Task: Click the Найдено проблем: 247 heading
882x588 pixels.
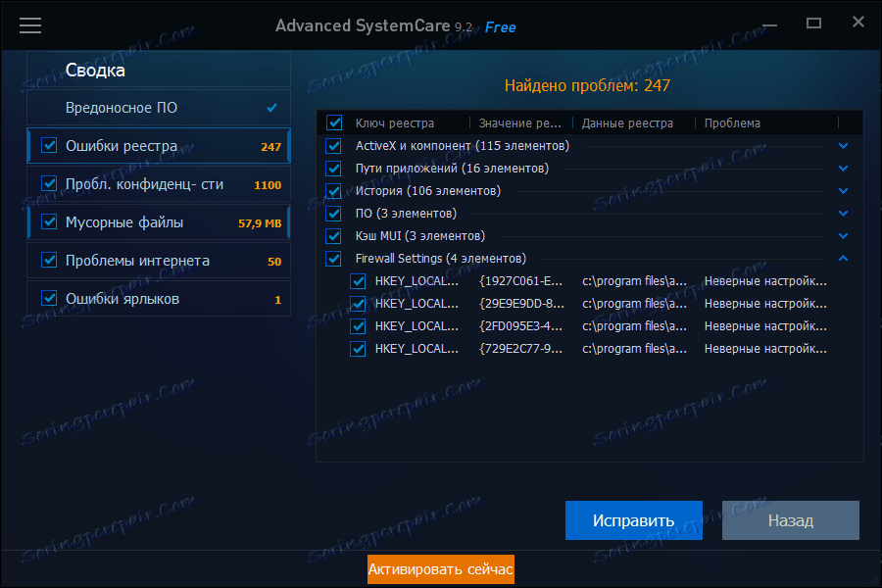Action: (x=587, y=85)
